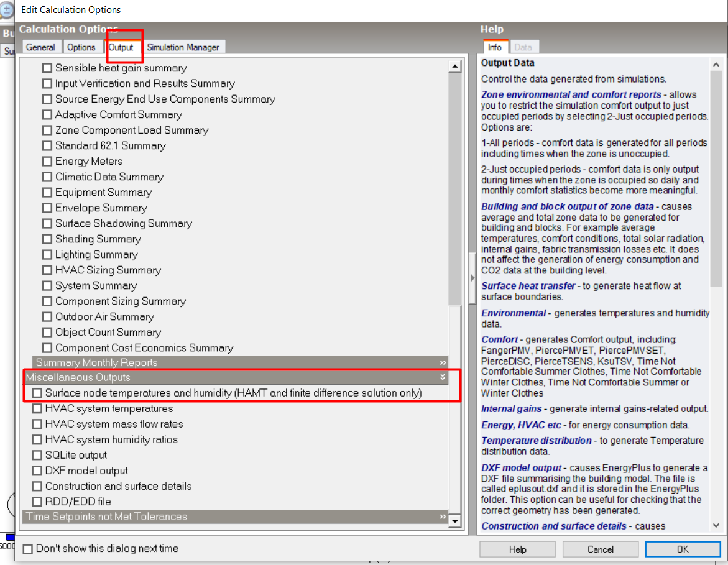Enable Construction and surface details checkbox
This screenshot has height=565, width=728.
[37, 487]
